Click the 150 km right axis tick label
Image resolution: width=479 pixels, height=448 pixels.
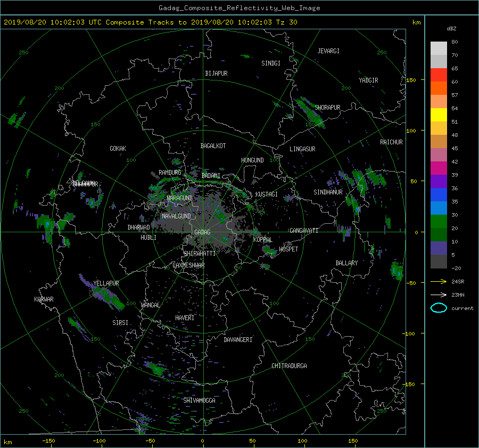pos(411,80)
